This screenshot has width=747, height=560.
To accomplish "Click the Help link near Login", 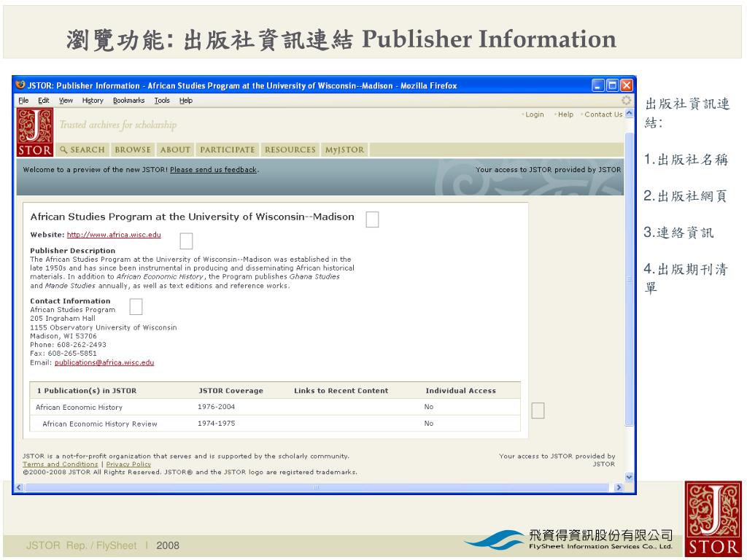I will point(565,114).
